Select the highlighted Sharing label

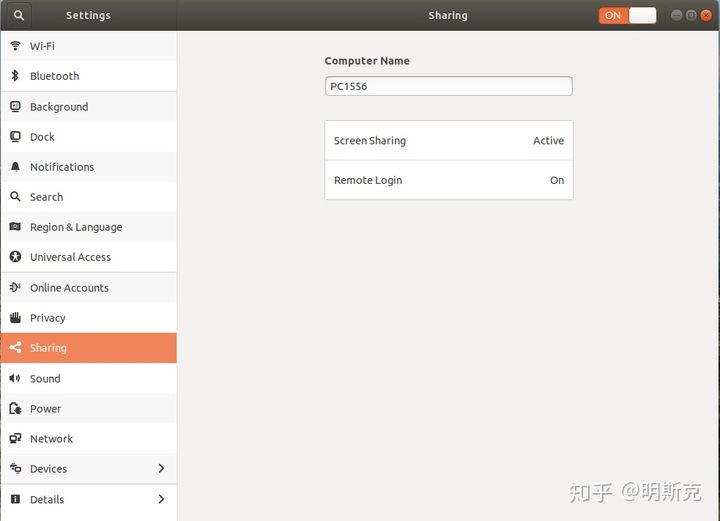coord(48,348)
